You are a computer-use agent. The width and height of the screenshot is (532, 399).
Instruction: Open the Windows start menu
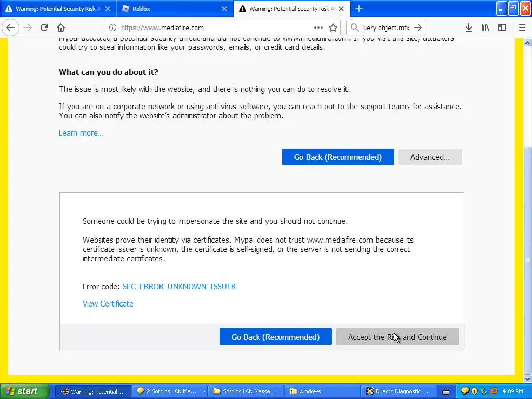25,391
